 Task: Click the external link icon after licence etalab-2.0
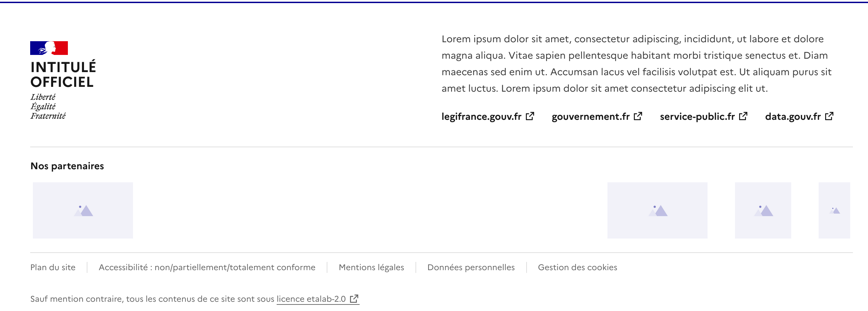click(x=354, y=299)
